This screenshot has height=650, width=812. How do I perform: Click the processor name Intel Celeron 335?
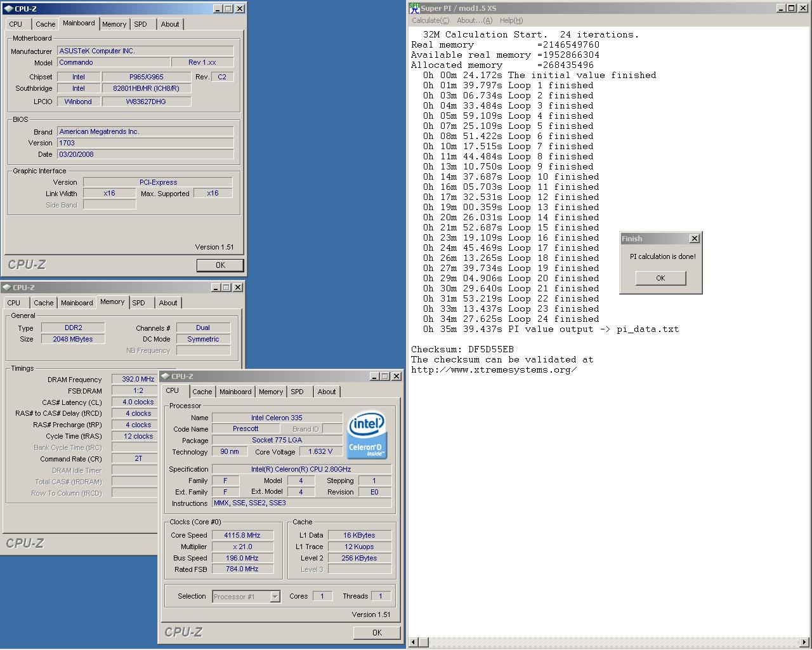coord(277,418)
